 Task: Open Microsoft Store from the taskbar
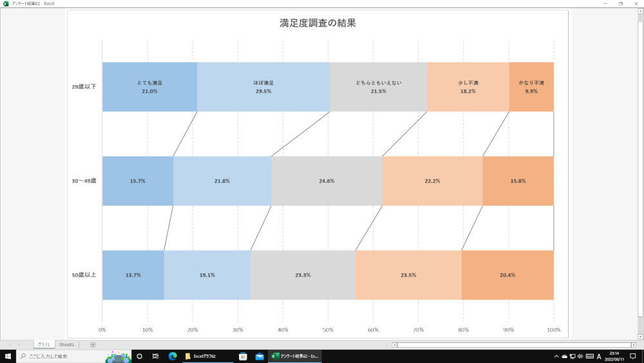pos(243,356)
